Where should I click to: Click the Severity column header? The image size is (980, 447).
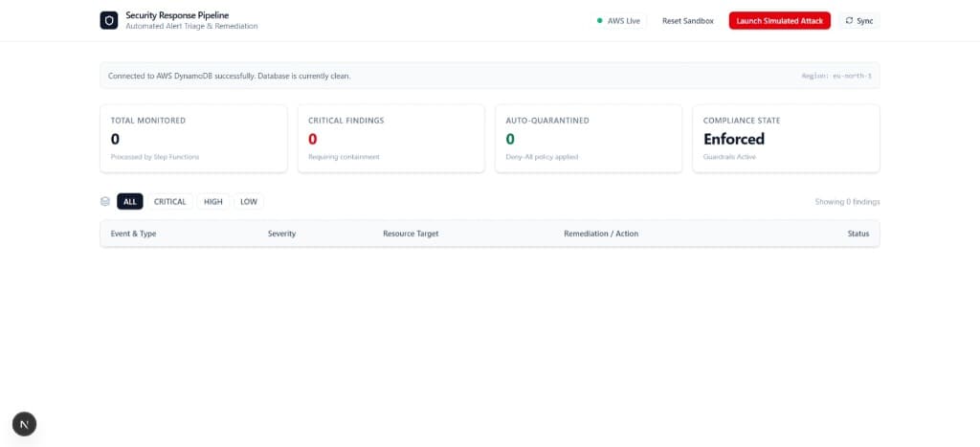pos(282,234)
